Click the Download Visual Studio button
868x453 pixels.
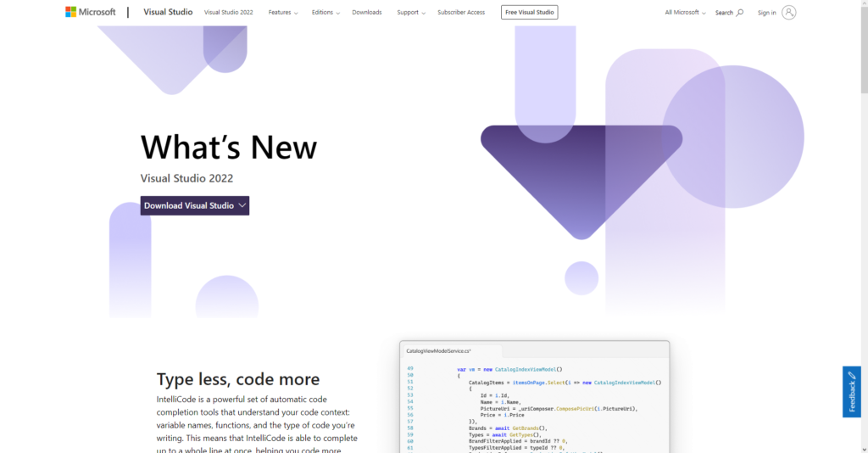(x=189, y=205)
